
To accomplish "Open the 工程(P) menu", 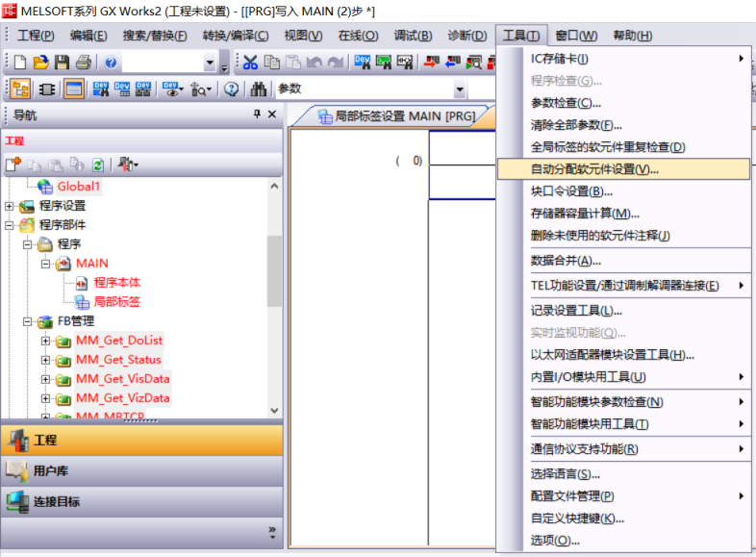I will point(36,36).
